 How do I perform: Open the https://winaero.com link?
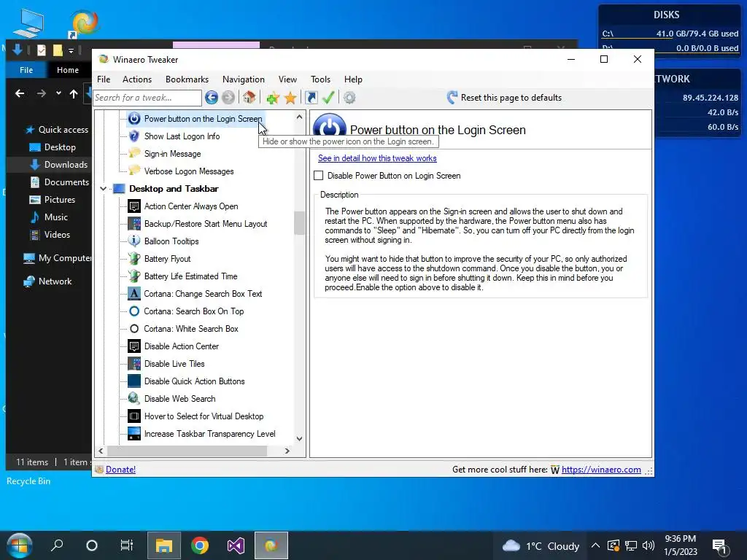click(x=601, y=470)
